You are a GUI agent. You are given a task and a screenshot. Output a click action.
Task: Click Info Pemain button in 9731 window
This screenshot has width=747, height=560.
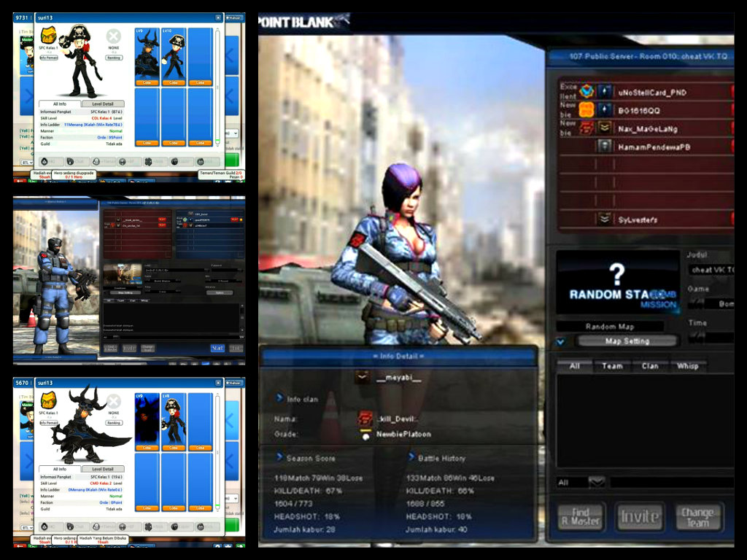(49, 58)
